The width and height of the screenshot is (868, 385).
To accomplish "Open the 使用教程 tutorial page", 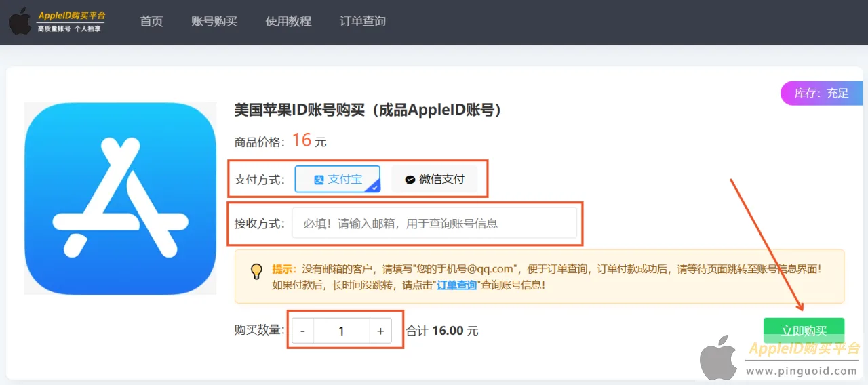I will pos(288,21).
